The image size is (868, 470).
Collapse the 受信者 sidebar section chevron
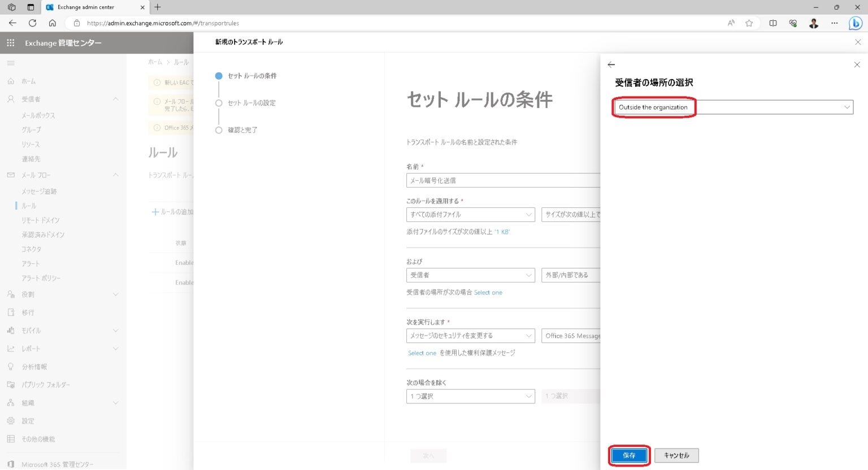coord(116,99)
